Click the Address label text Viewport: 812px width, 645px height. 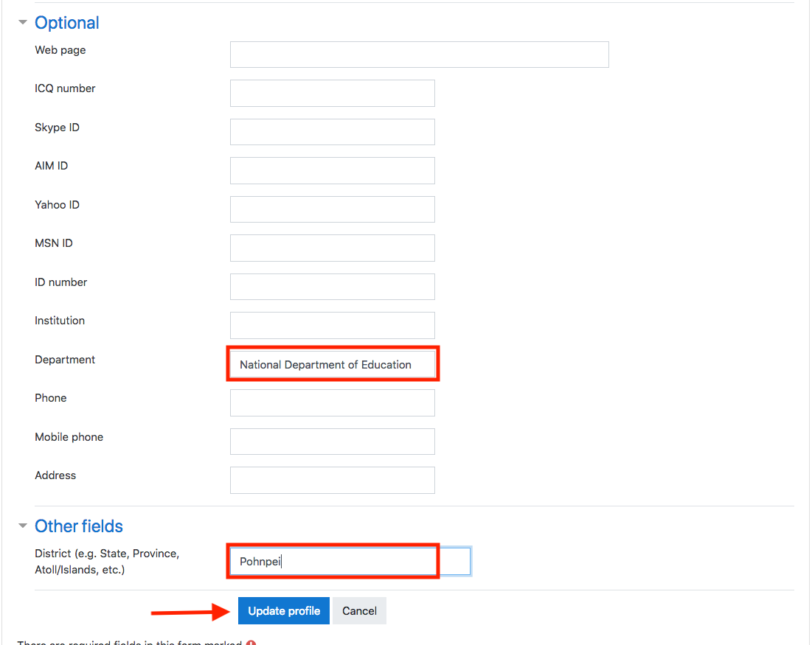point(55,475)
